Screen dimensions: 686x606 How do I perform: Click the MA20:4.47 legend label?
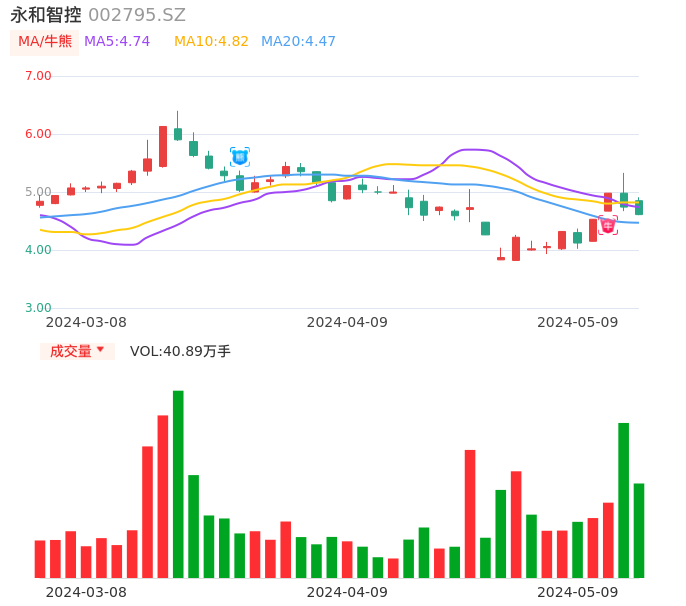(x=298, y=42)
